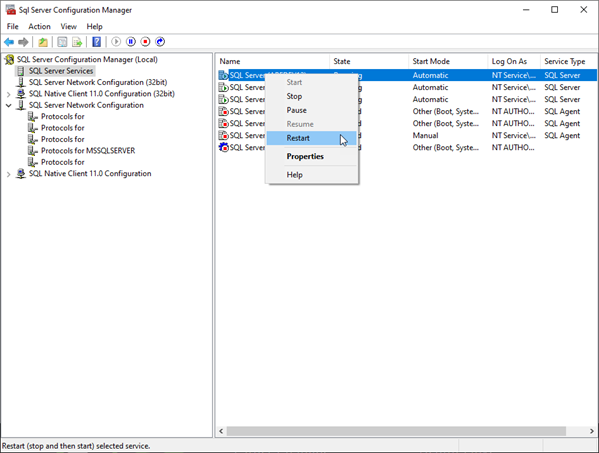Choose Pause in the context menu
This screenshot has width=599, height=453.
312,110
